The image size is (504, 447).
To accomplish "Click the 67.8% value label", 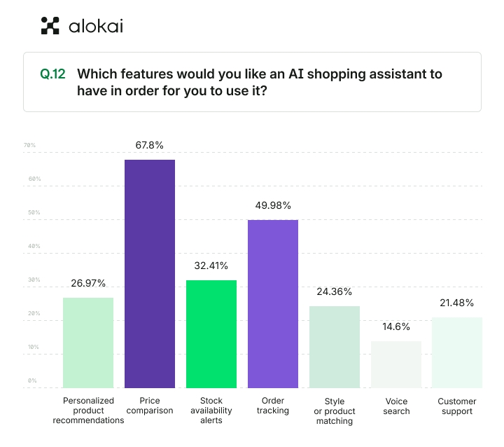I will tap(150, 145).
